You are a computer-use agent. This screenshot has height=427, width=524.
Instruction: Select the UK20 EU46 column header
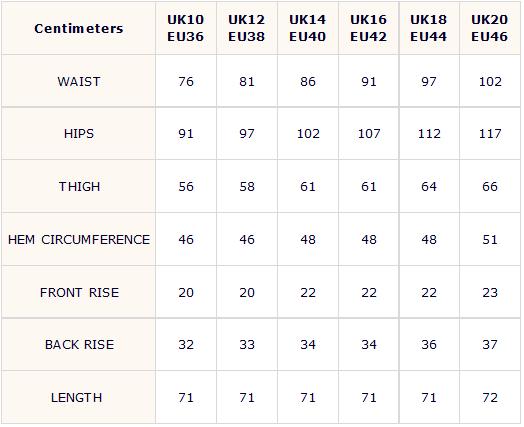click(x=490, y=28)
